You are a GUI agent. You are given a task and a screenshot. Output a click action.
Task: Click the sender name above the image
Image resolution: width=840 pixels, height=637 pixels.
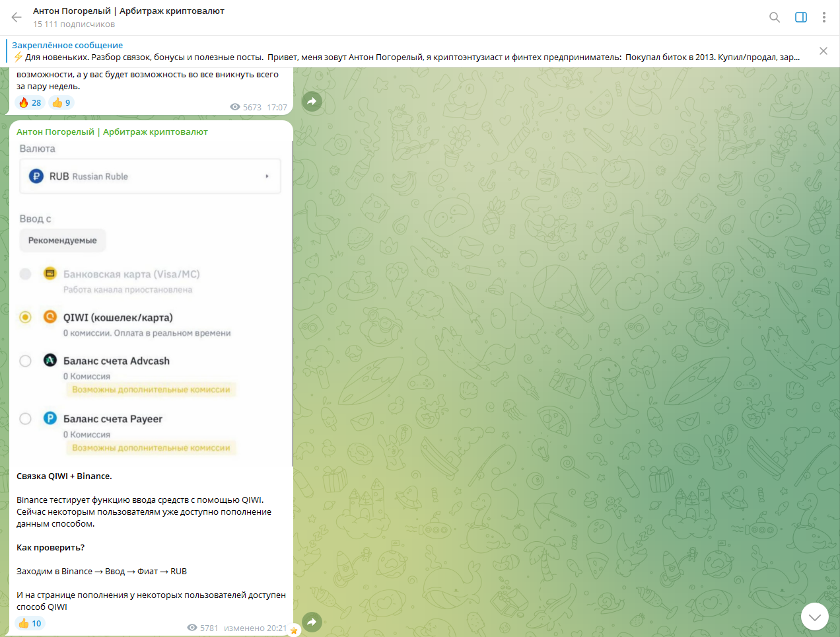[112, 131]
